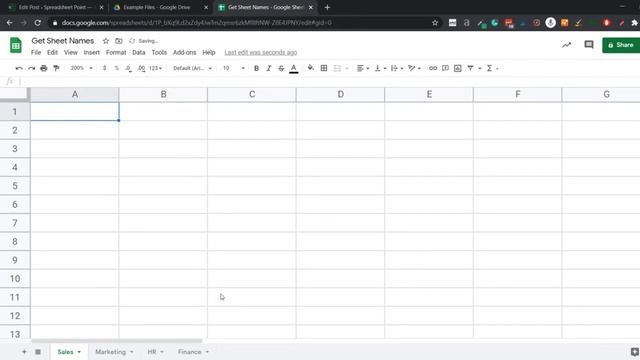Click the Create a filter icon

tap(470, 68)
